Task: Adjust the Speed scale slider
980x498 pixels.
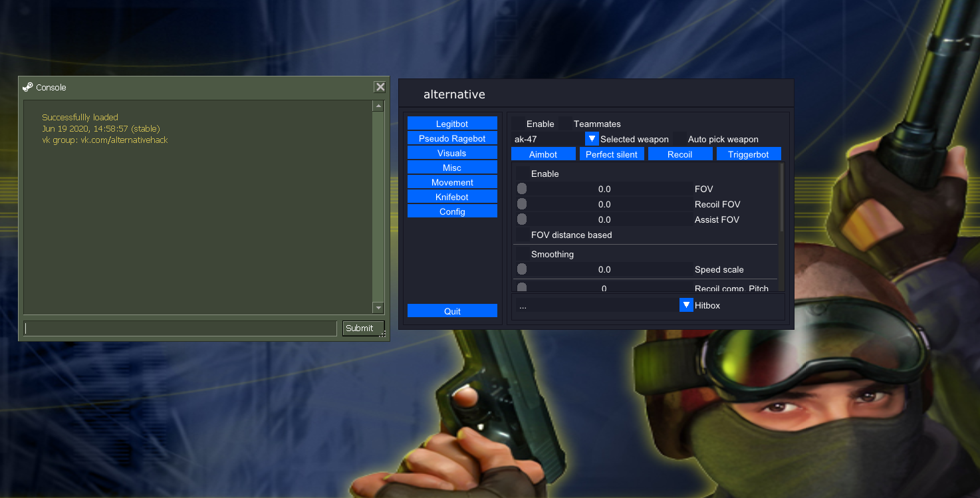Action: (x=521, y=269)
